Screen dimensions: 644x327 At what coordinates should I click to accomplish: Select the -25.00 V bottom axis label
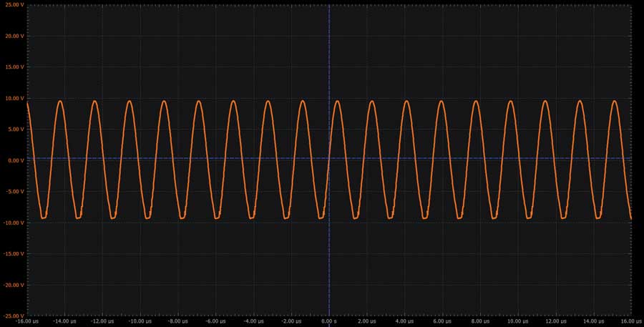pos(13,315)
